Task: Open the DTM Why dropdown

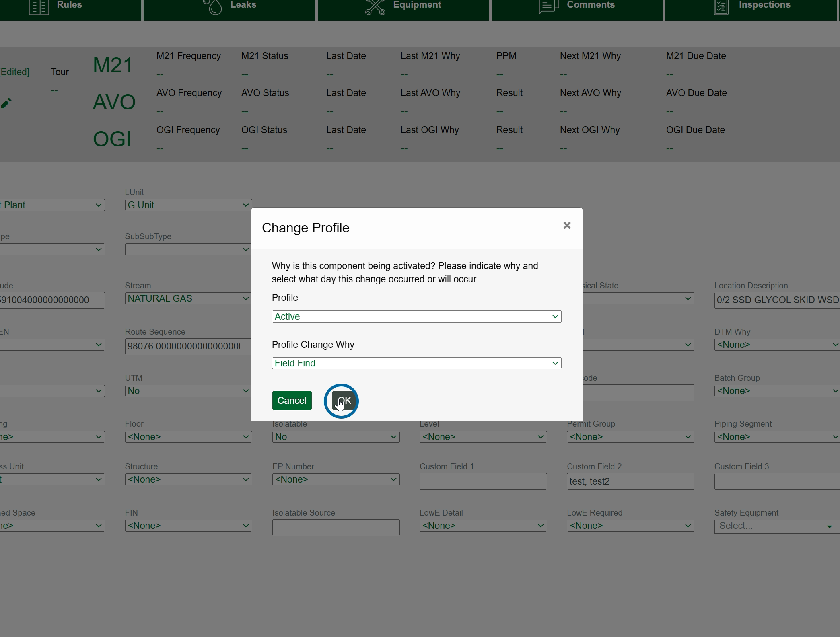Action: pyautogui.click(x=777, y=345)
